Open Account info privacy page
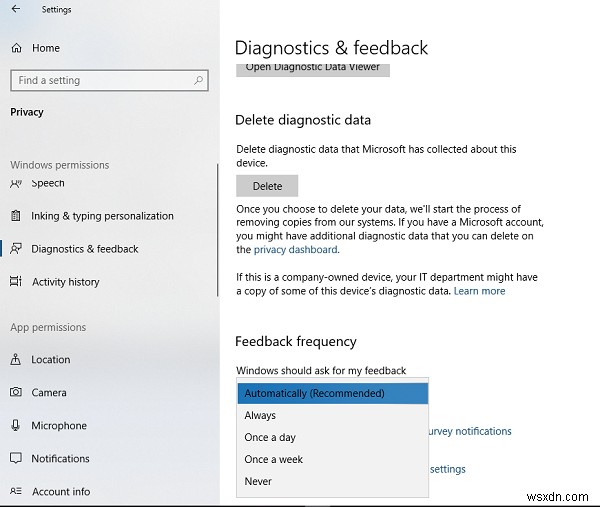This screenshot has height=507, width=600. (61, 491)
